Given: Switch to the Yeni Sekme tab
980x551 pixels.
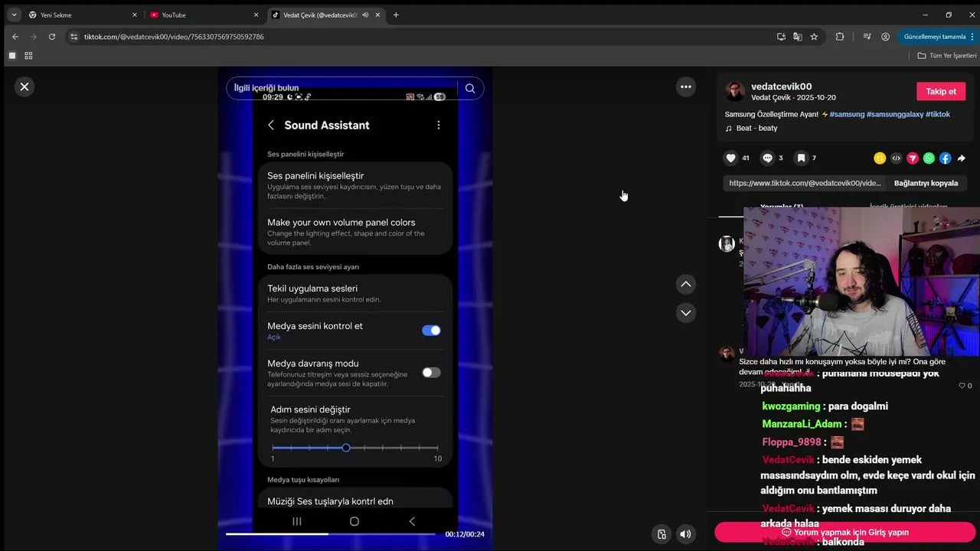Looking at the screenshot, I should pos(82,15).
